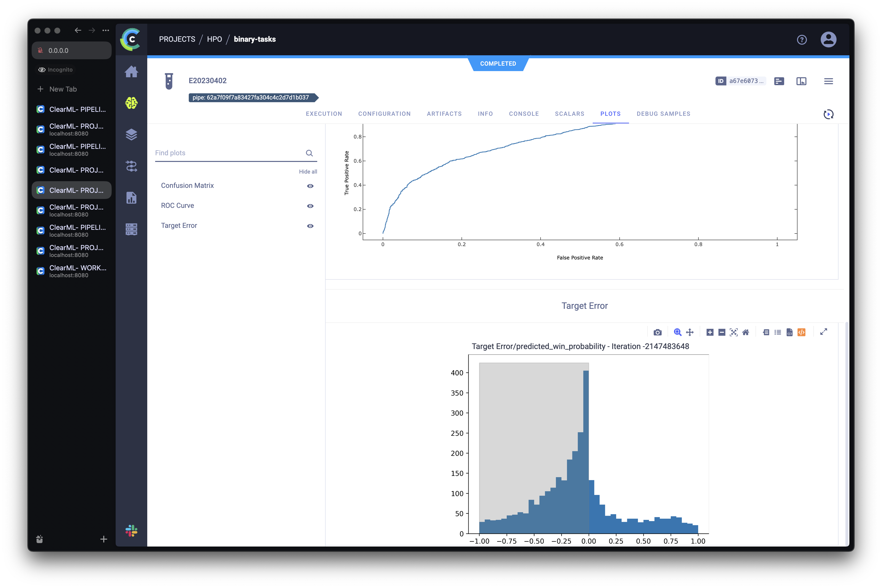Go to HPO breadcrumb
This screenshot has height=588, width=882.
(x=214, y=39)
